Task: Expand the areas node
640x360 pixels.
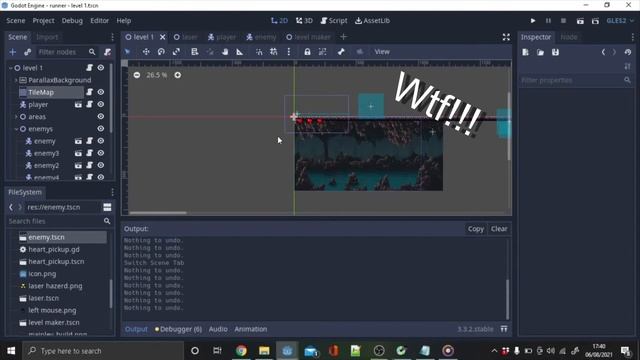Action: point(16,117)
